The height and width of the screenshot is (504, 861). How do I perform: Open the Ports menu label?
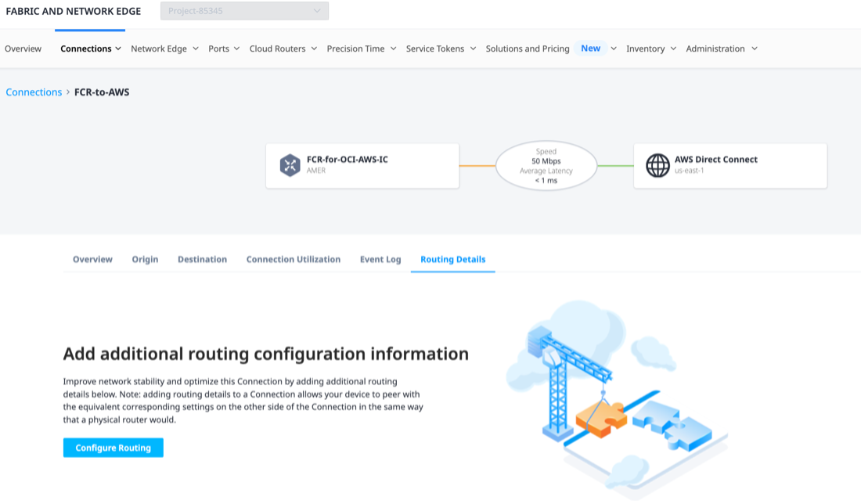[x=218, y=49]
